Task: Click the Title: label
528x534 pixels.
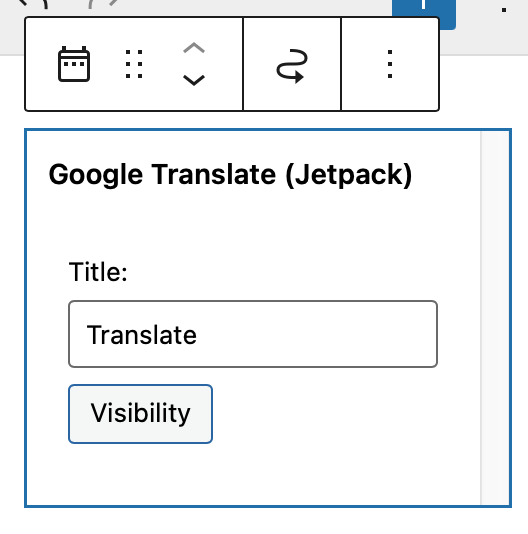Action: pyautogui.click(x=98, y=272)
